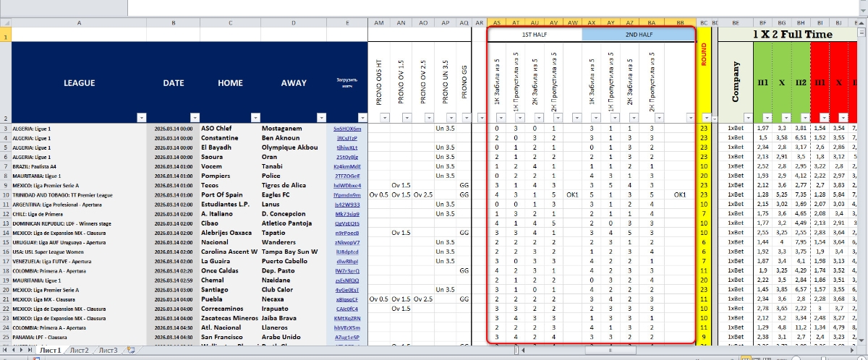Switch to the Лист3 sheet tab
Screen dimensions: 868x360
coord(108,351)
